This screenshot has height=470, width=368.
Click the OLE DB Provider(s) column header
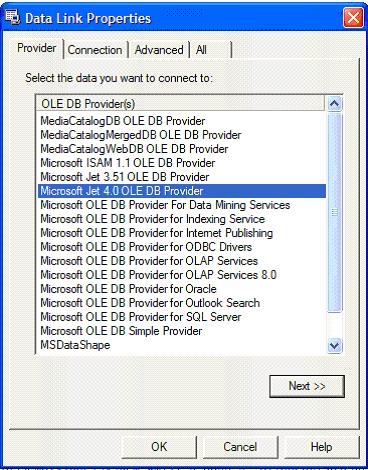point(180,104)
